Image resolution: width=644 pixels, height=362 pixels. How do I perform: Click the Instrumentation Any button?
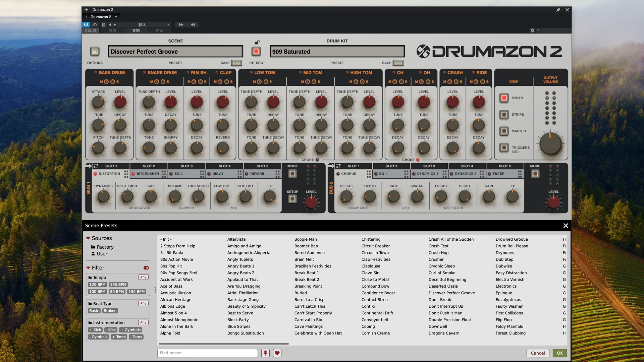coord(143,322)
